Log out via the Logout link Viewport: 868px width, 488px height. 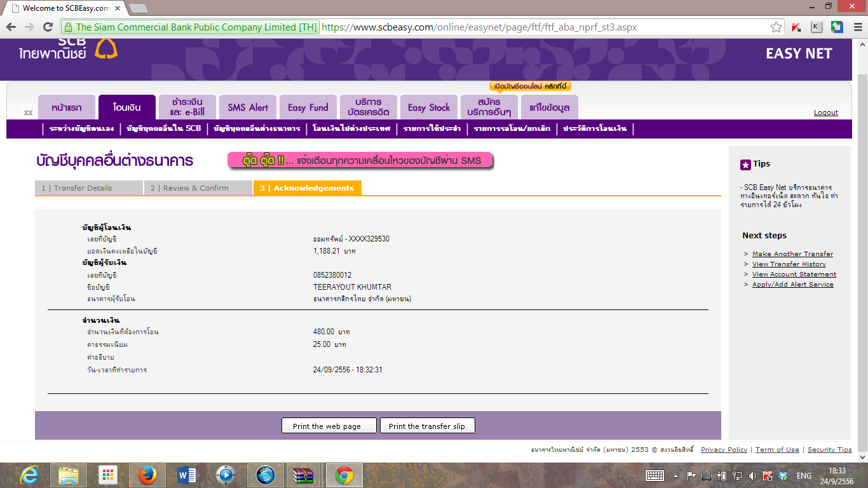click(x=826, y=112)
